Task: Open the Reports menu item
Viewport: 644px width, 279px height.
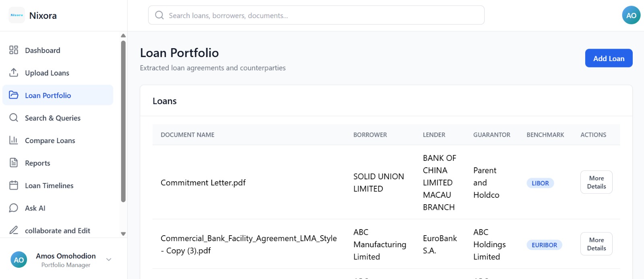Action: coord(37,163)
